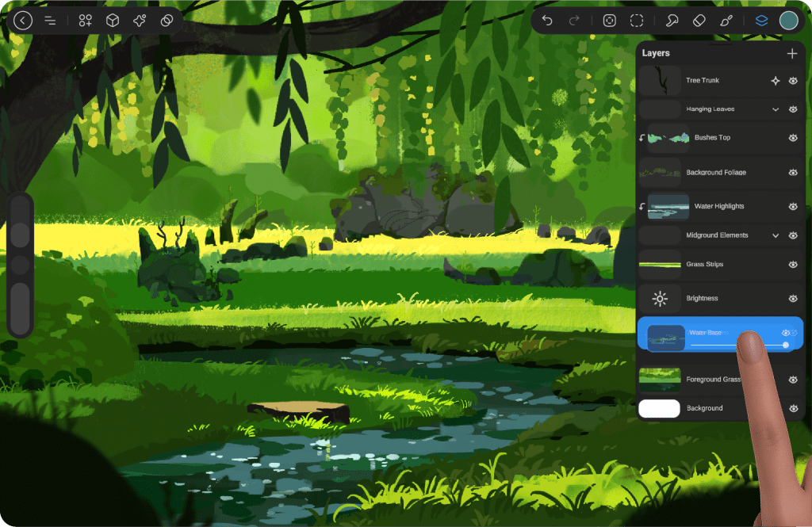
Task: Tap the back arrow button
Action: tap(23, 21)
